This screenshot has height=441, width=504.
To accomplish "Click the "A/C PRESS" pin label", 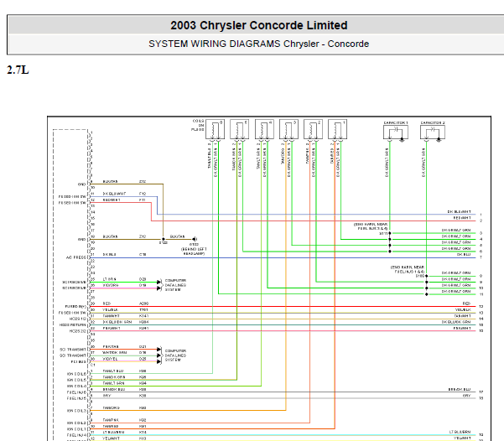I will [76, 257].
